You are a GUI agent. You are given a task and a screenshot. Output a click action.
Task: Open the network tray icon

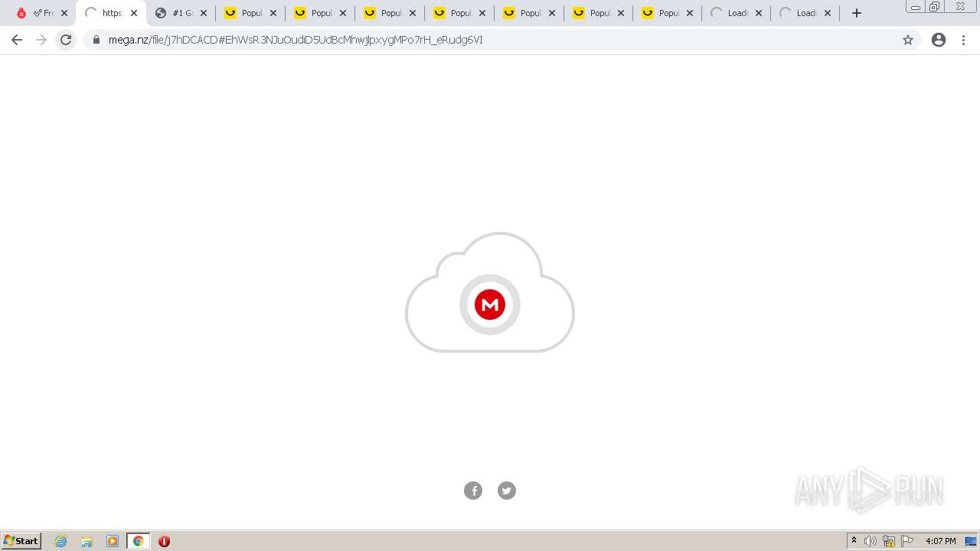click(889, 541)
